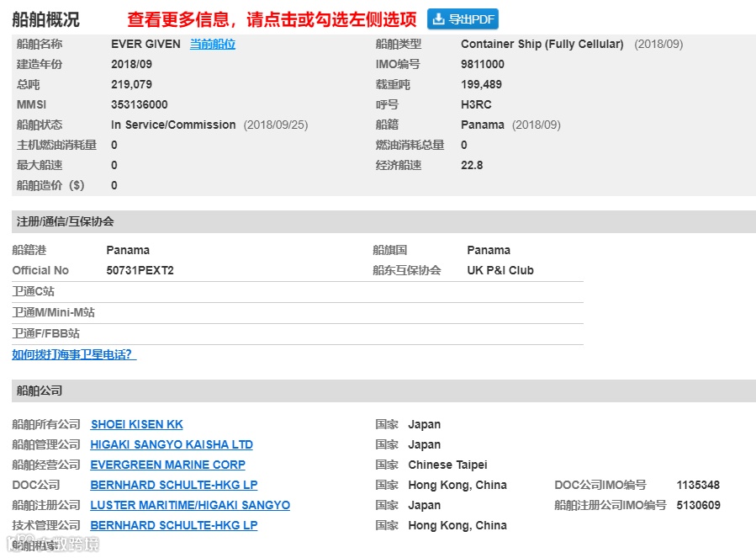Viewport: 756px width, 558px height.
Task: Open 如何拨打海事卫星电话? help link
Action: coord(74,355)
